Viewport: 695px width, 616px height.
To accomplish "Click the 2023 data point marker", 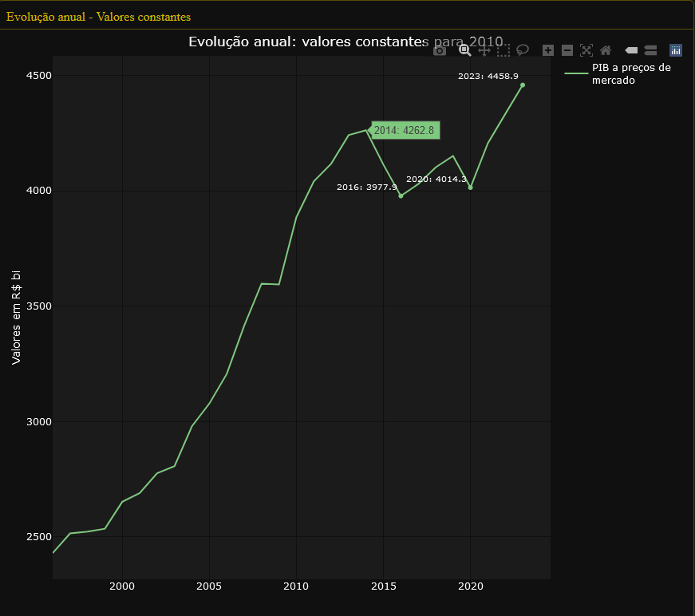I will [x=523, y=85].
